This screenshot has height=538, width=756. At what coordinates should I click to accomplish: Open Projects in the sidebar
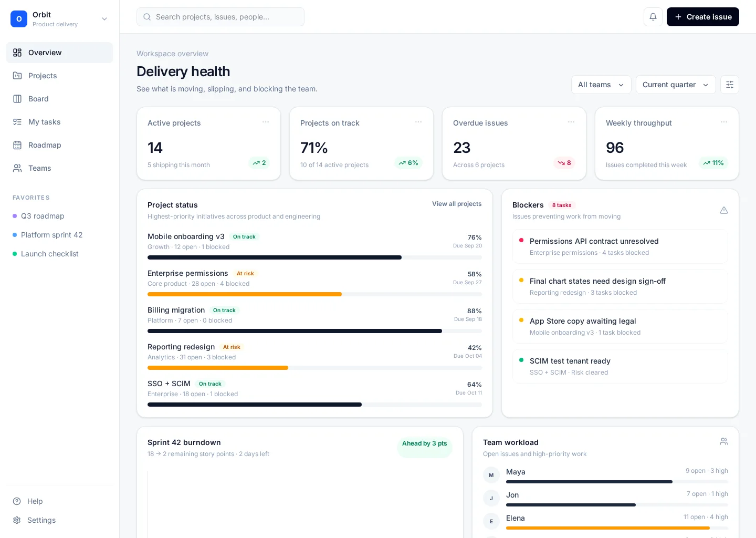[59, 76]
